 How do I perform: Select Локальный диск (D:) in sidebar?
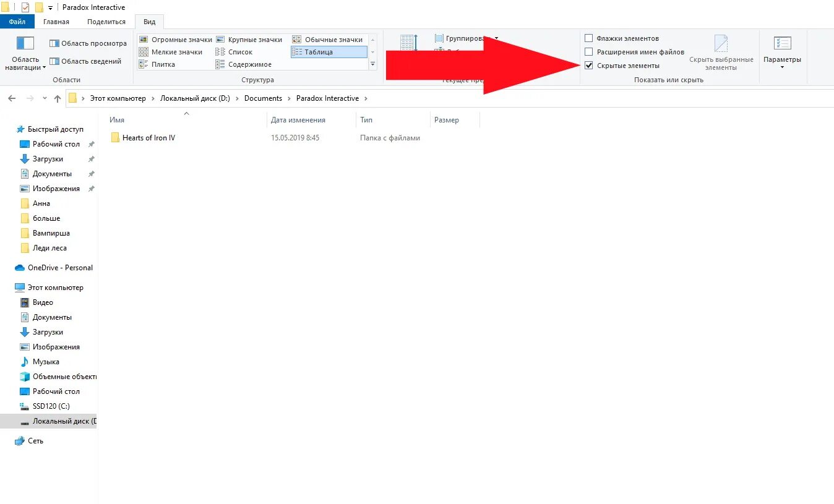point(48,421)
